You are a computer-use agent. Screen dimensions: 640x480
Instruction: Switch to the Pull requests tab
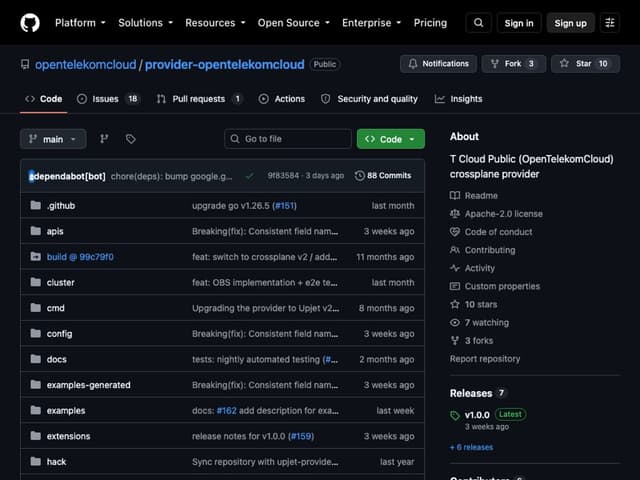point(200,99)
